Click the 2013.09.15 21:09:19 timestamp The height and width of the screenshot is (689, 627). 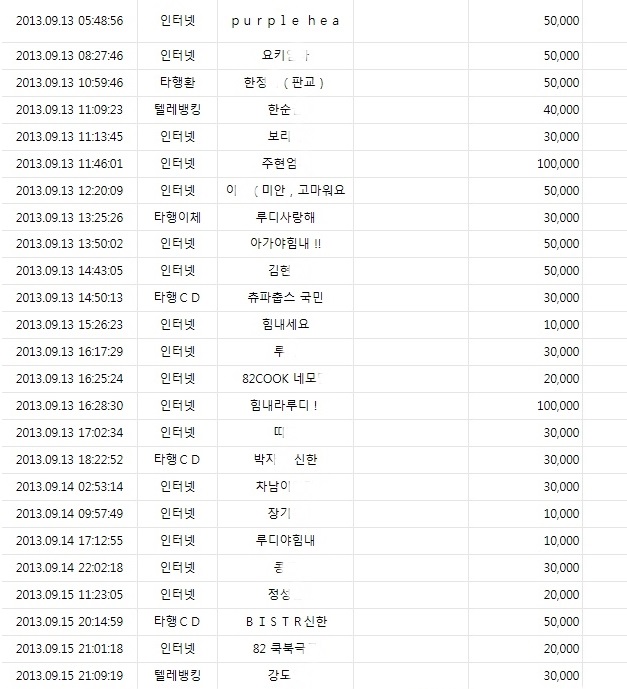[x=69, y=675]
